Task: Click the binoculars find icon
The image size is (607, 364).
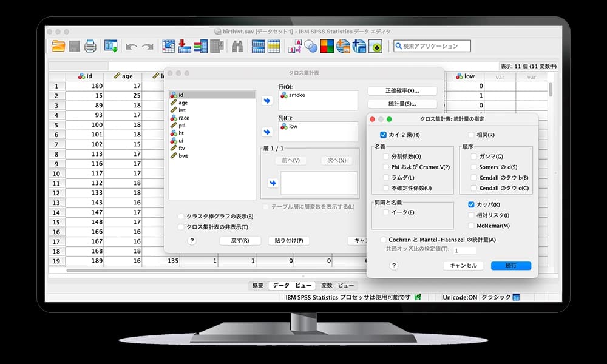Action: click(237, 47)
